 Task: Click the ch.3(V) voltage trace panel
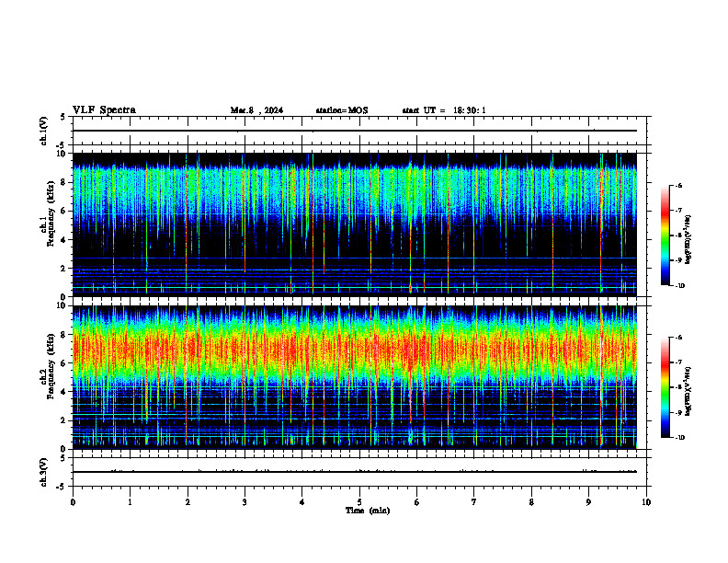coord(361,472)
